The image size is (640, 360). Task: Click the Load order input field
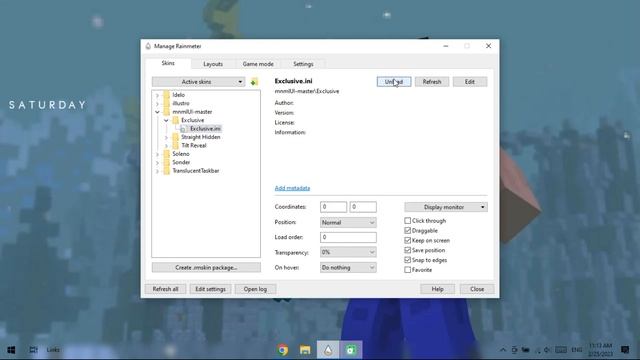(348, 237)
